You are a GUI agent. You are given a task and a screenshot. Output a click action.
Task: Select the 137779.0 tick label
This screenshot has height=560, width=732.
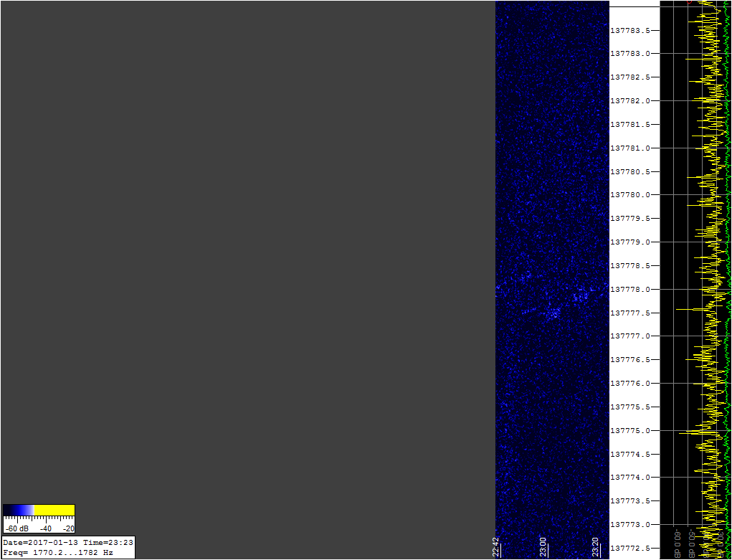click(631, 242)
